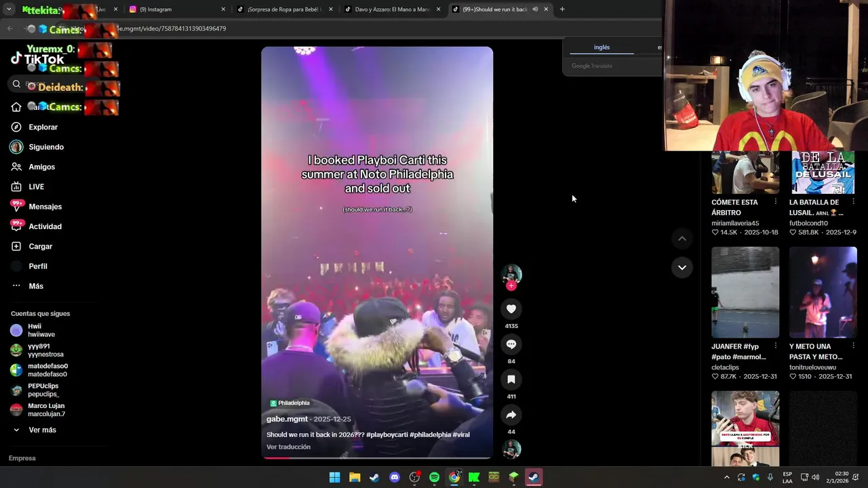Click the gabe.mgmt username on video
This screenshot has height=488, width=868.
click(x=287, y=419)
